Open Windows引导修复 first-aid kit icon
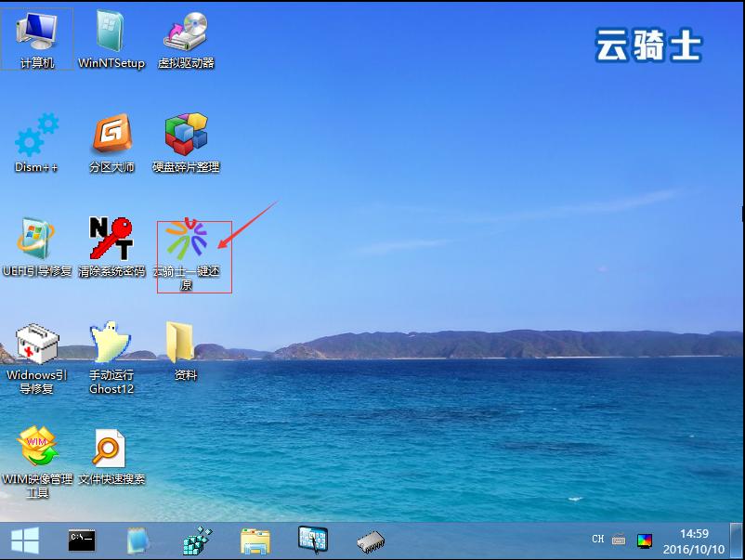Viewport: 745px width, 560px height. [x=37, y=345]
